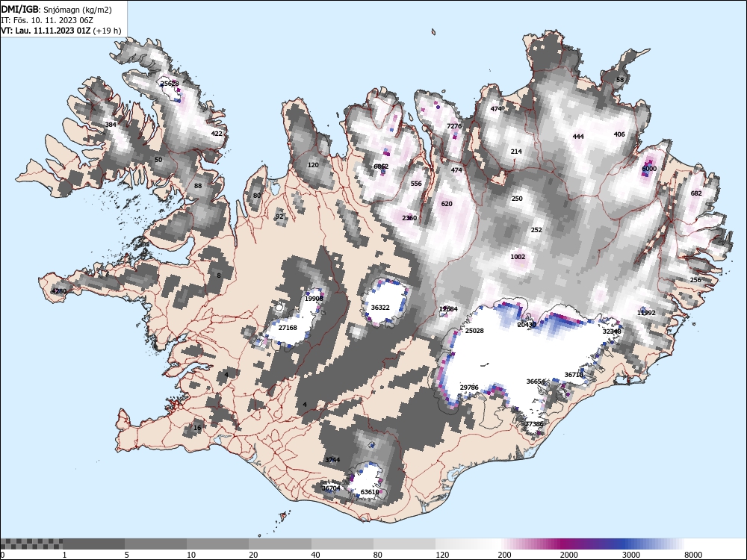Click the Vatnajökull value 36654

[x=536, y=382]
